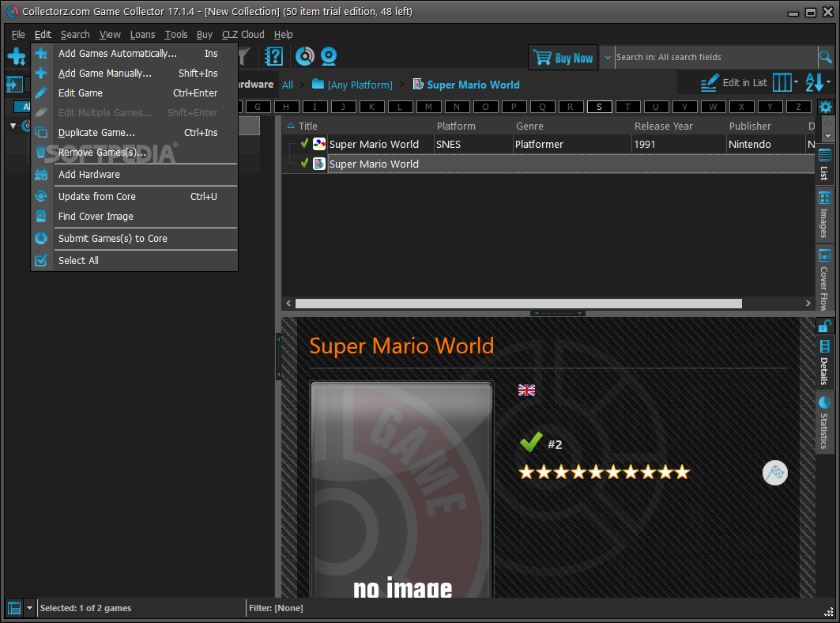Click the CLZ Core disc toolbar icon
The height and width of the screenshot is (623, 840).
pos(305,56)
